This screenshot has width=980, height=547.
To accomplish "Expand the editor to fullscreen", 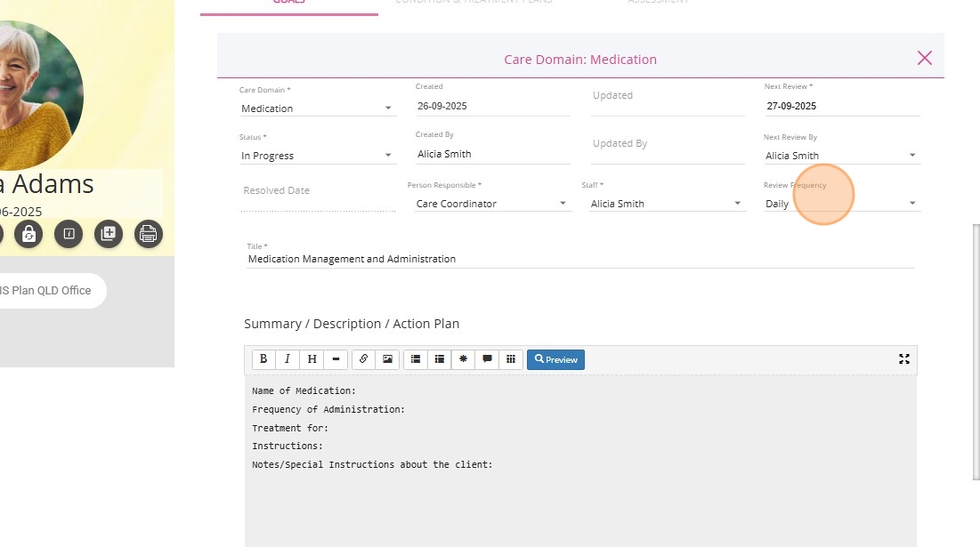I will (904, 359).
